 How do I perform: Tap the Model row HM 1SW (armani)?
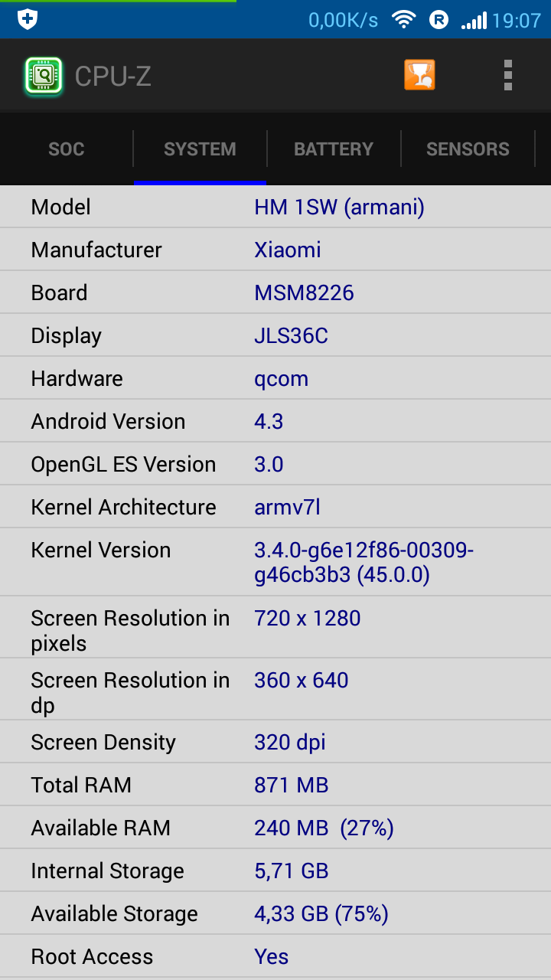click(275, 207)
